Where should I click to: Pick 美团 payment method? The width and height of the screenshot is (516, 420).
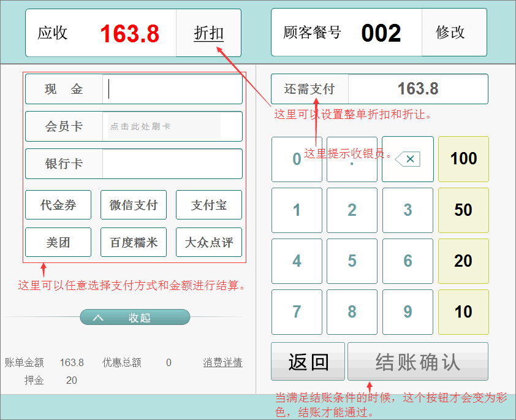(x=58, y=242)
